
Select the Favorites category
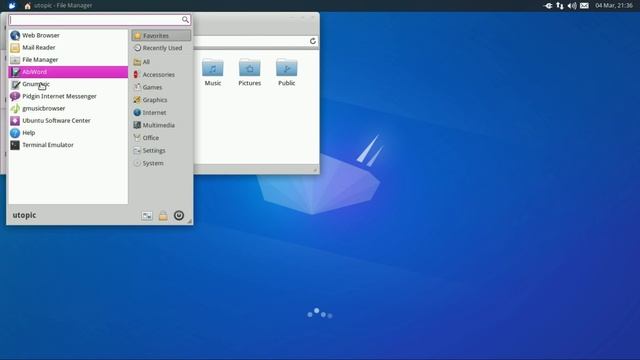point(161,36)
